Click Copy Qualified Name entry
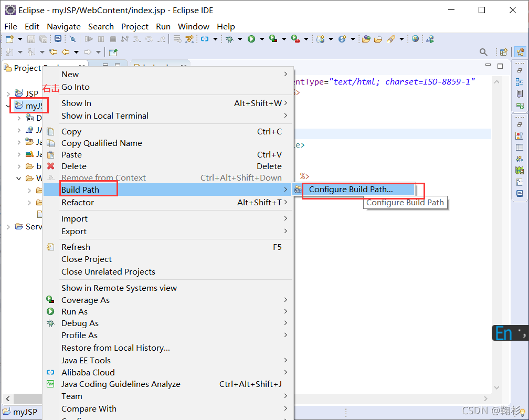The width and height of the screenshot is (529, 420). pos(168,143)
